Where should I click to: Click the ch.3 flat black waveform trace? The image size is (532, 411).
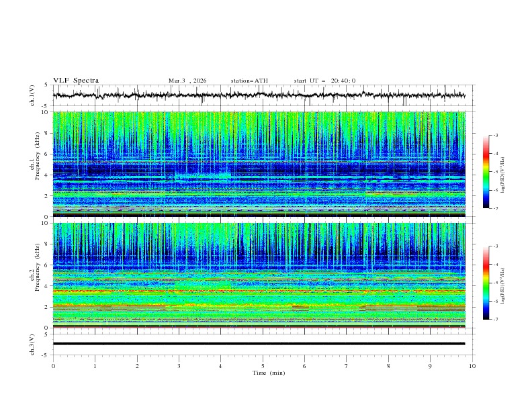[x=259, y=344]
